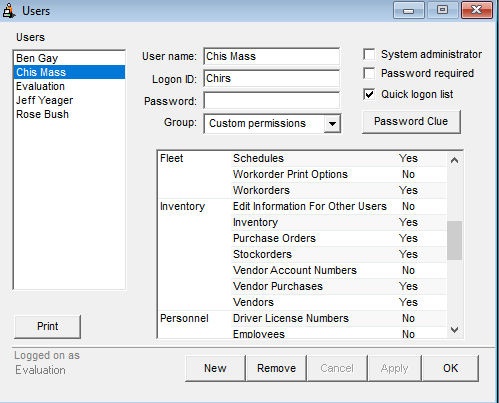Click the Print button

(48, 326)
